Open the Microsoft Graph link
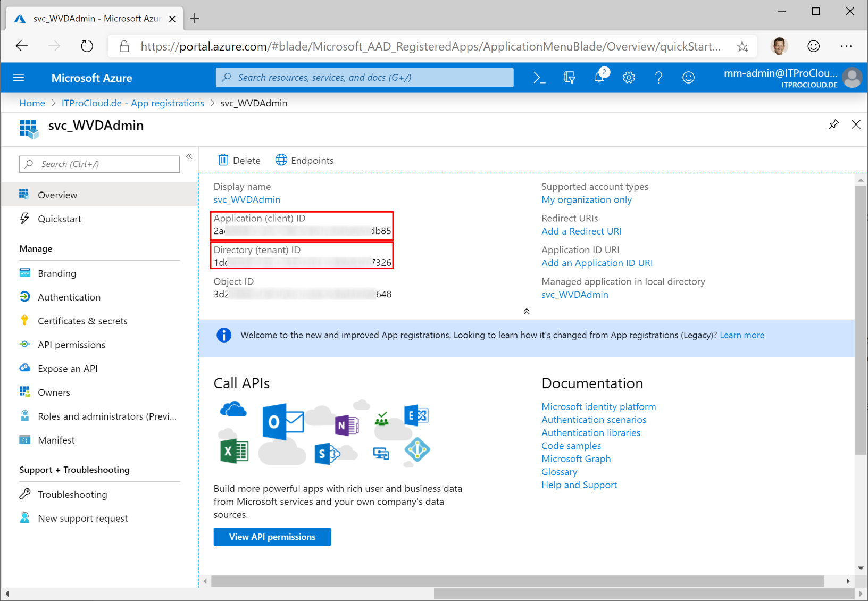868x601 pixels. (576, 458)
